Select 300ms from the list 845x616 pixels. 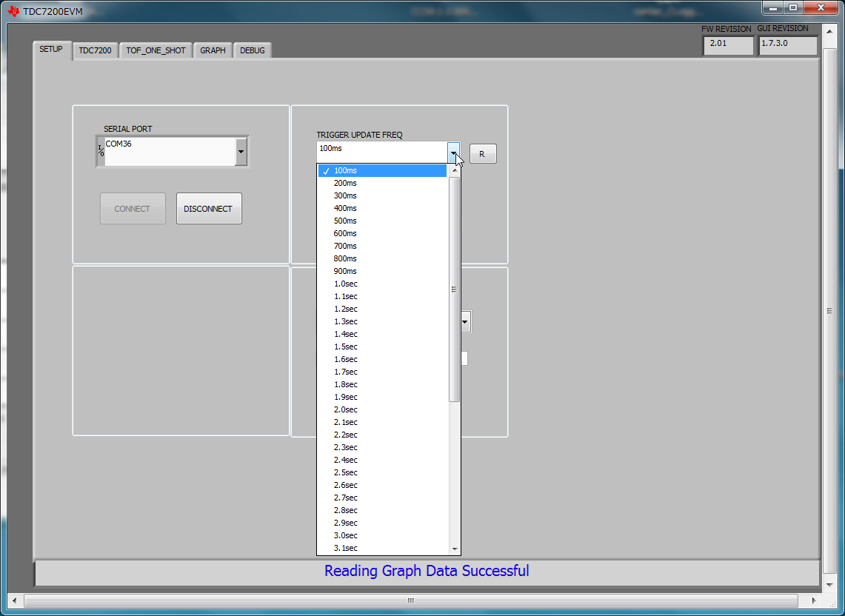(x=383, y=195)
